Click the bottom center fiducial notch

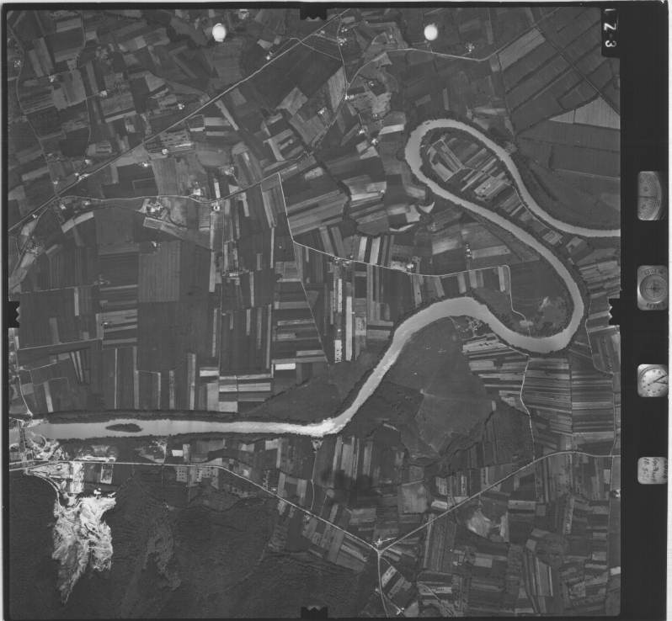point(313,609)
